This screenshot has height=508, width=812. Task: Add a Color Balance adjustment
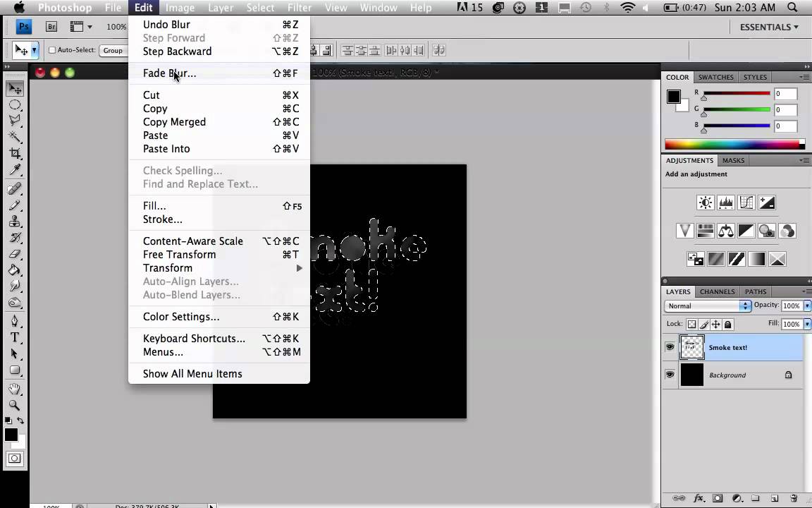pos(725,231)
